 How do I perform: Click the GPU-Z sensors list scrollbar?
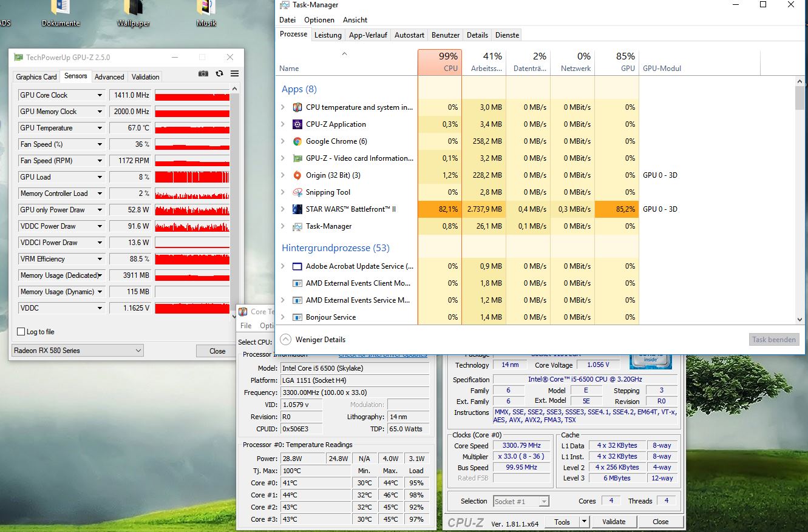tap(235, 201)
